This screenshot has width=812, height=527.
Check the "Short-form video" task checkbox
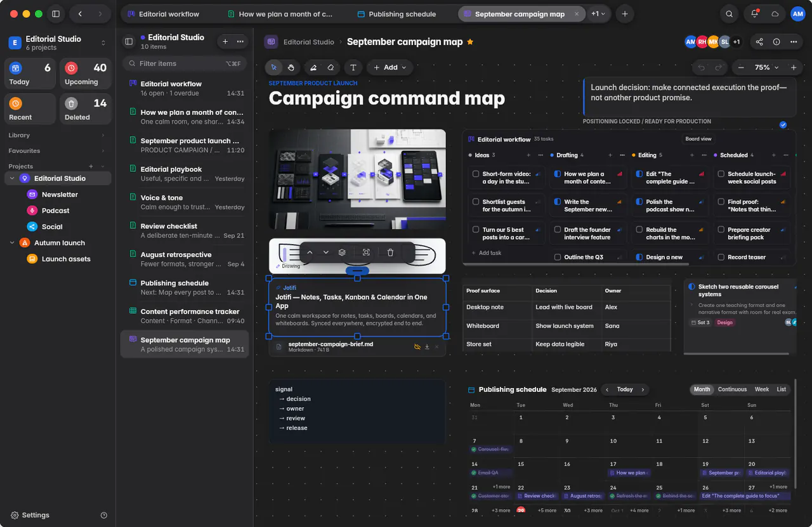(476, 174)
